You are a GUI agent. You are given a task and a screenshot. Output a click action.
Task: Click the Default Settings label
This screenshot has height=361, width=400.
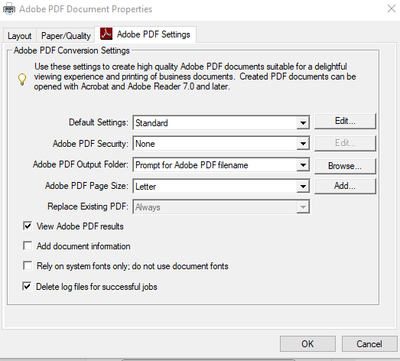pos(98,122)
